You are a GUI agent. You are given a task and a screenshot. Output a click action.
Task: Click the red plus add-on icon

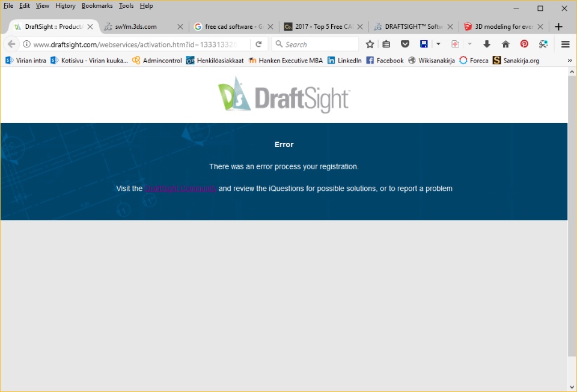click(455, 44)
